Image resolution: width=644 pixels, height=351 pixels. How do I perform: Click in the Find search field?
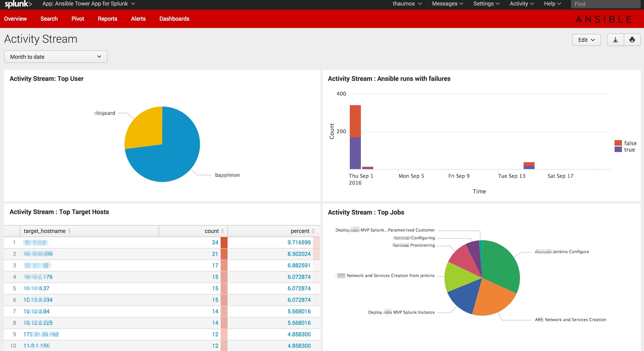pos(606,4)
